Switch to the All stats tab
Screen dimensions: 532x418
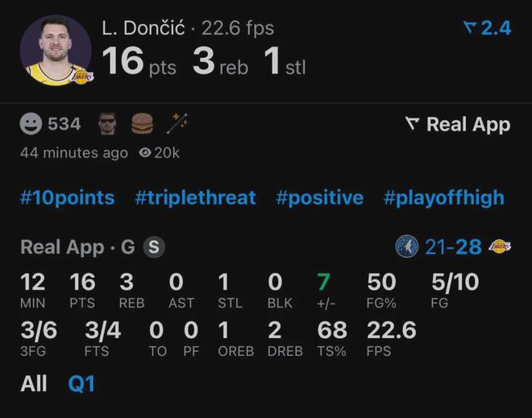[34, 383]
